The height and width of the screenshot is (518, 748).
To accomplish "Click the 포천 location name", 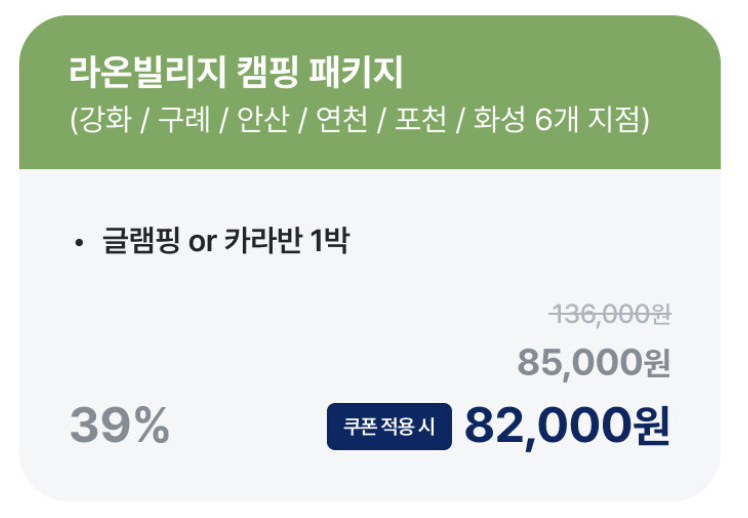I will click(420, 119).
